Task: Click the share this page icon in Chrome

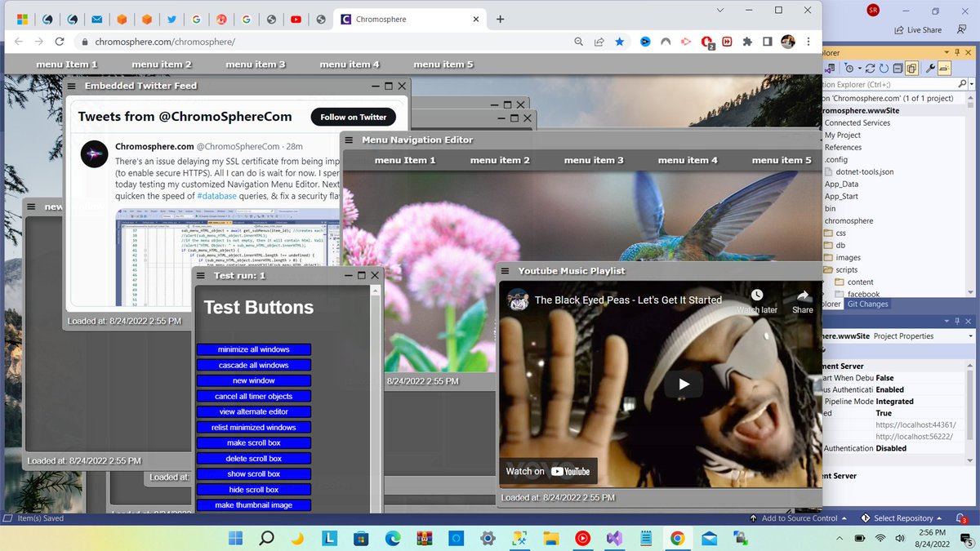Action: (x=599, y=42)
